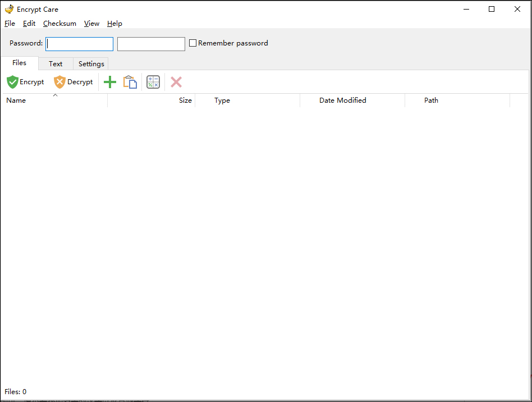Image resolution: width=532 pixels, height=402 pixels.
Task: Focus the password confirmation field
Action: coord(151,44)
